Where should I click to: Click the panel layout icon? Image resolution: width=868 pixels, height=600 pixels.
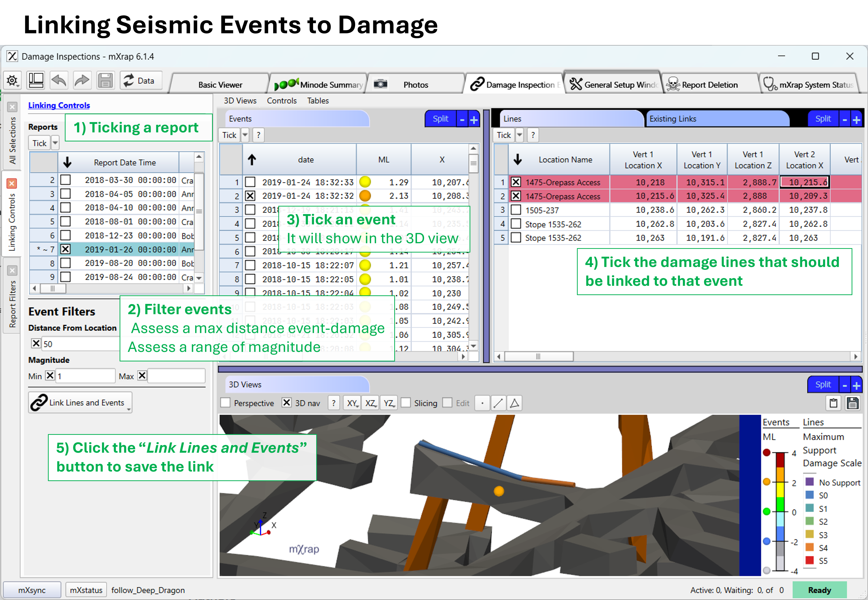point(36,81)
